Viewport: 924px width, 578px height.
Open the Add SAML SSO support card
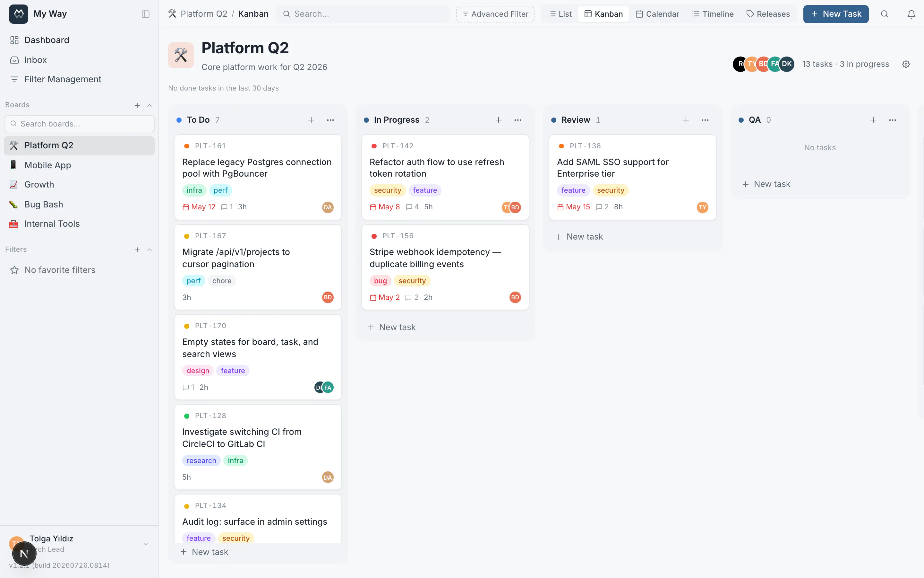point(632,177)
